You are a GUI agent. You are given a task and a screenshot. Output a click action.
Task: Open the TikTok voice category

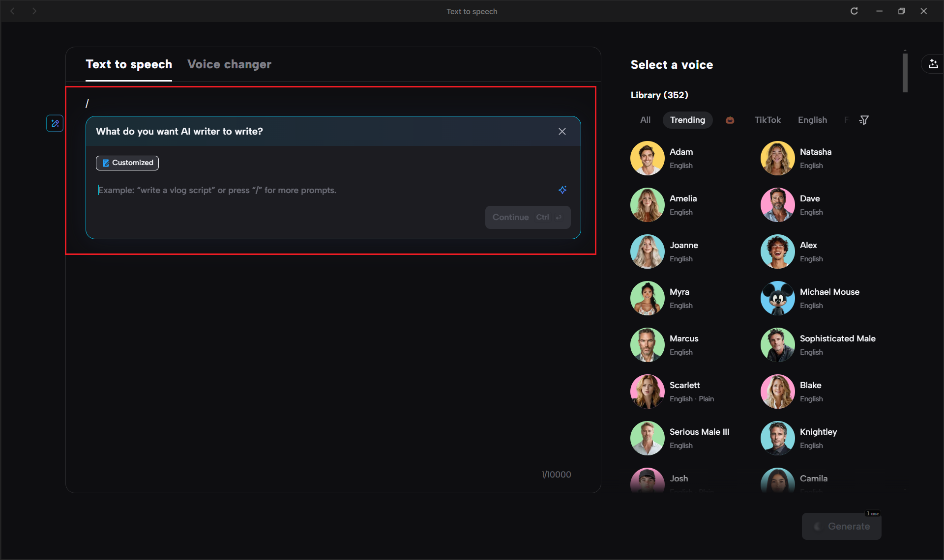click(x=767, y=120)
